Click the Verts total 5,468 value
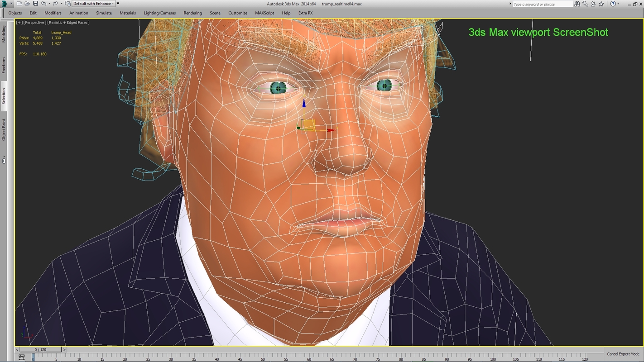644x362 pixels. (38, 43)
